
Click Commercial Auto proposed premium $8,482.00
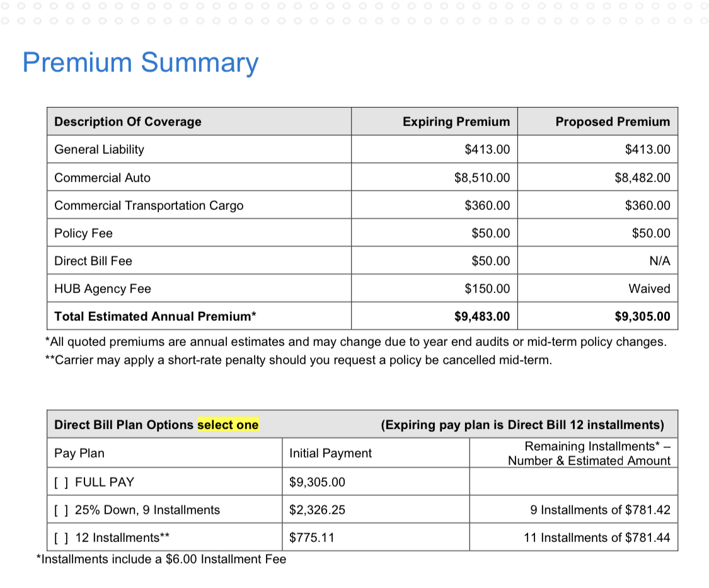pyautogui.click(x=642, y=178)
